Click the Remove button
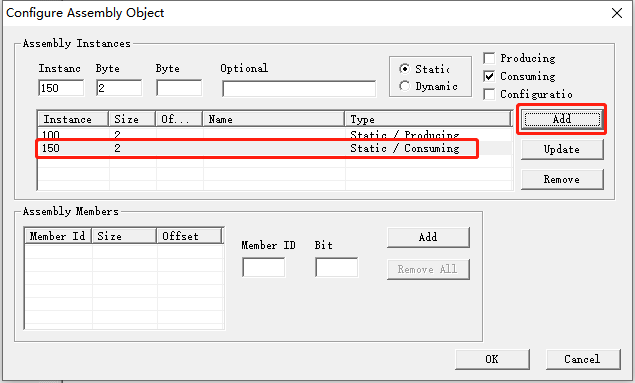The height and width of the screenshot is (383, 635). point(562,179)
